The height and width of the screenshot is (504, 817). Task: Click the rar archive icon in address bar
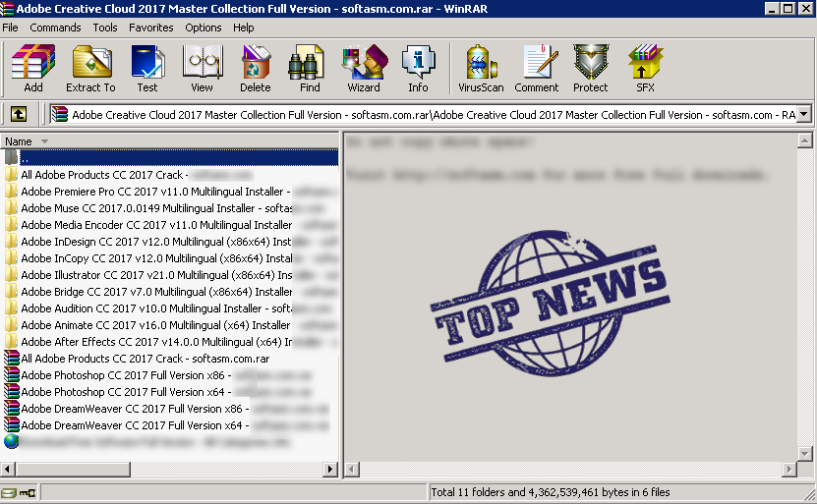[59, 114]
